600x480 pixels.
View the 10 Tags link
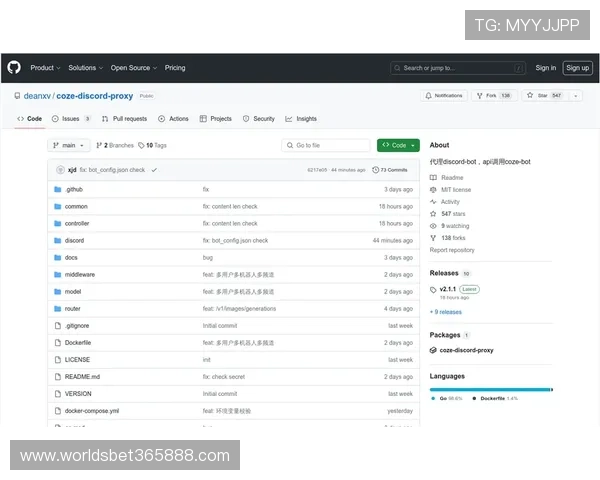tap(152, 145)
